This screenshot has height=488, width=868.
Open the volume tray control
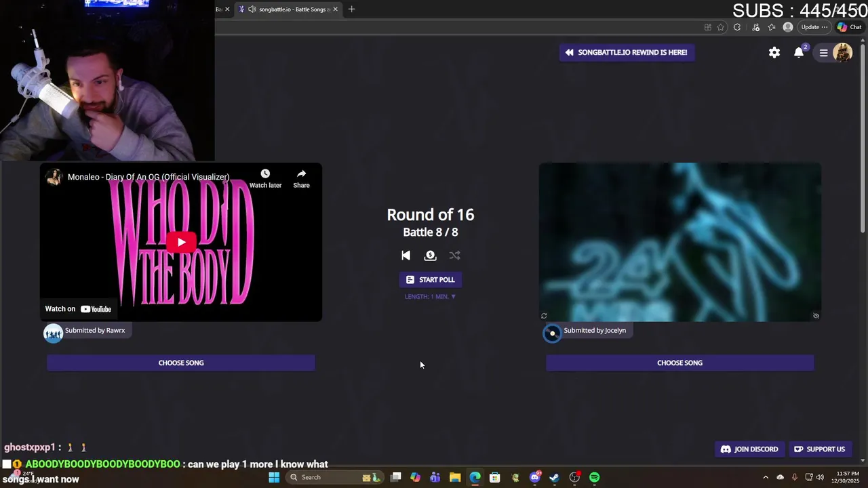coord(821,477)
